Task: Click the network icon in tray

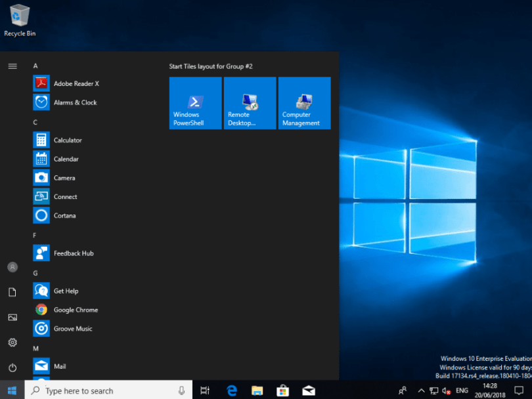Action: (x=433, y=390)
